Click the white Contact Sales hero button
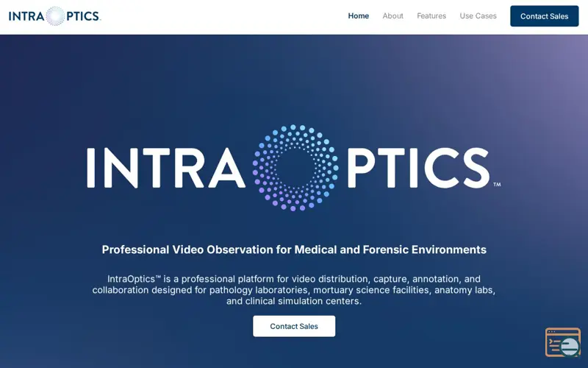This screenshot has height=368, width=588. [294, 326]
